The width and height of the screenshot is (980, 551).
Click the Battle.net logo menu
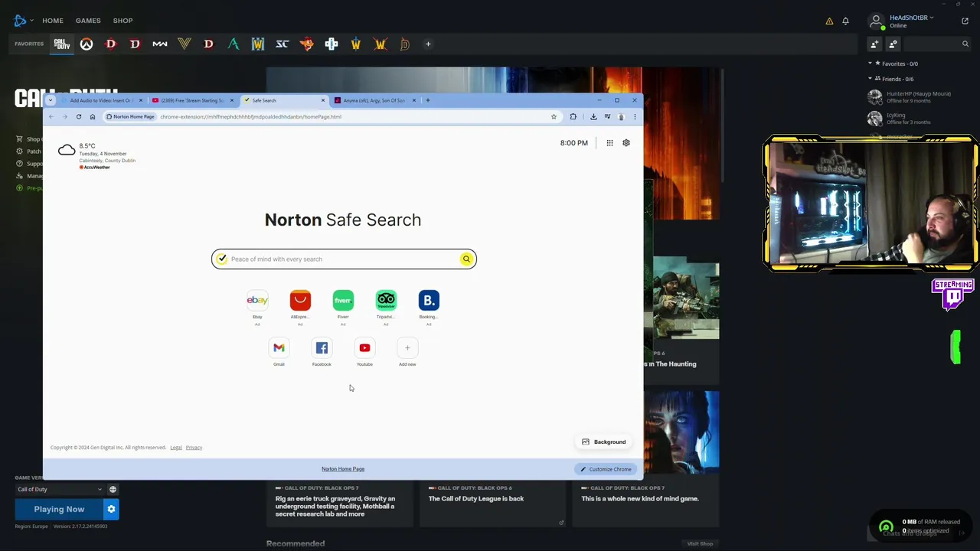click(21, 21)
